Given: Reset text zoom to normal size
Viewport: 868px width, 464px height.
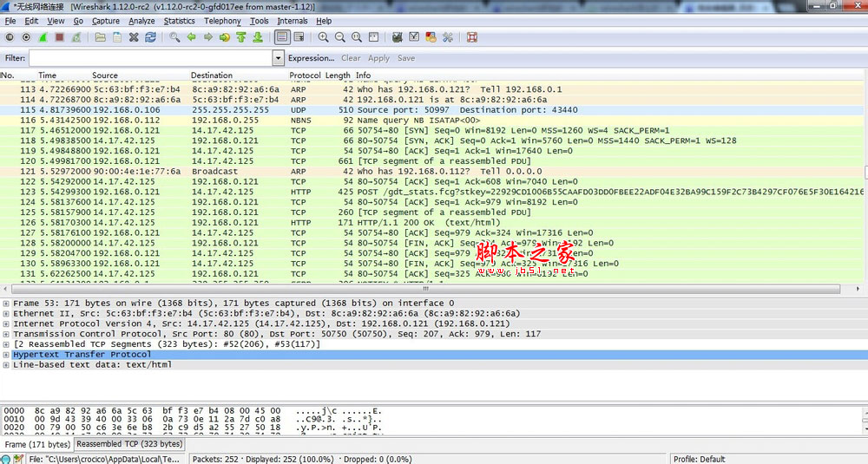Looking at the screenshot, I should tap(357, 37).
